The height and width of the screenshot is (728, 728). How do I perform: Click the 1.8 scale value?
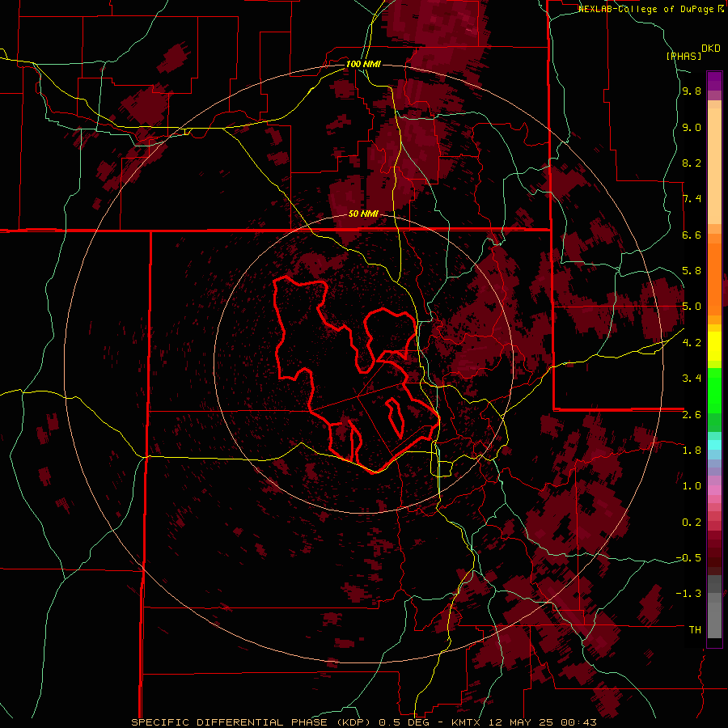pyautogui.click(x=692, y=451)
